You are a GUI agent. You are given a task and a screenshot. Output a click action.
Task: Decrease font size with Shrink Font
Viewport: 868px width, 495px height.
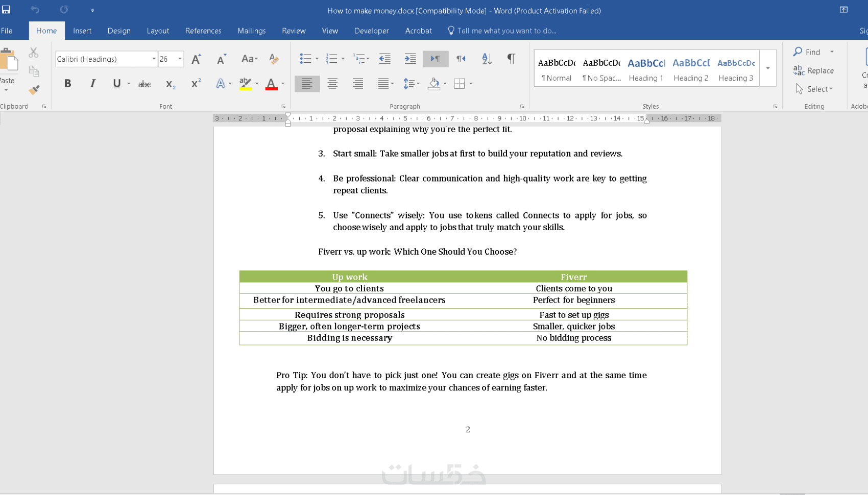(x=222, y=59)
